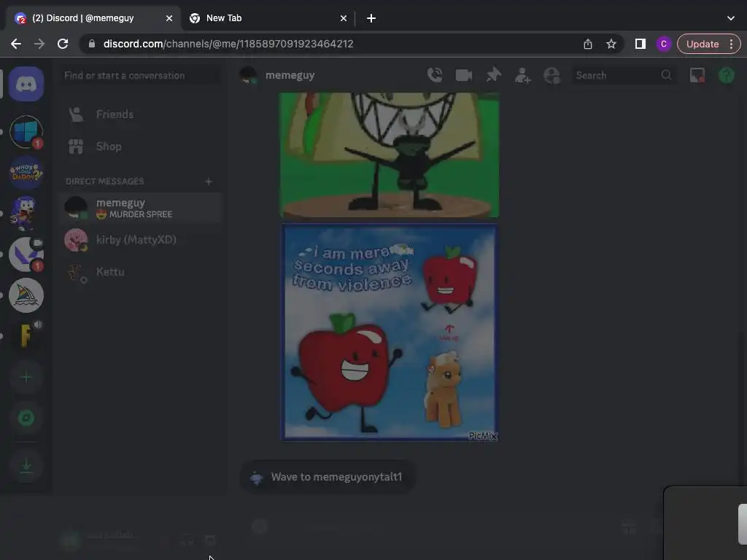747x560 pixels.
Task: Open the sailboat Midjourney server icon
Action: pos(26,295)
